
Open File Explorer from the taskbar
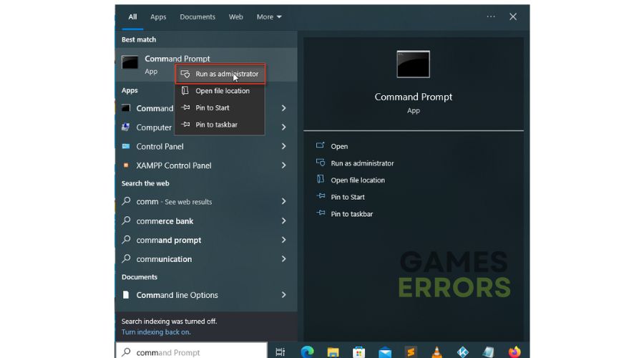click(x=333, y=352)
